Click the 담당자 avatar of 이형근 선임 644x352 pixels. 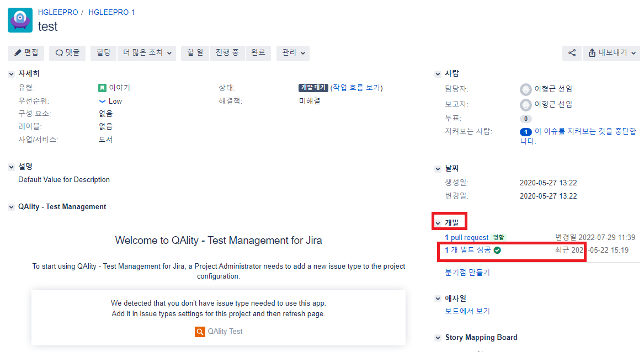point(526,89)
